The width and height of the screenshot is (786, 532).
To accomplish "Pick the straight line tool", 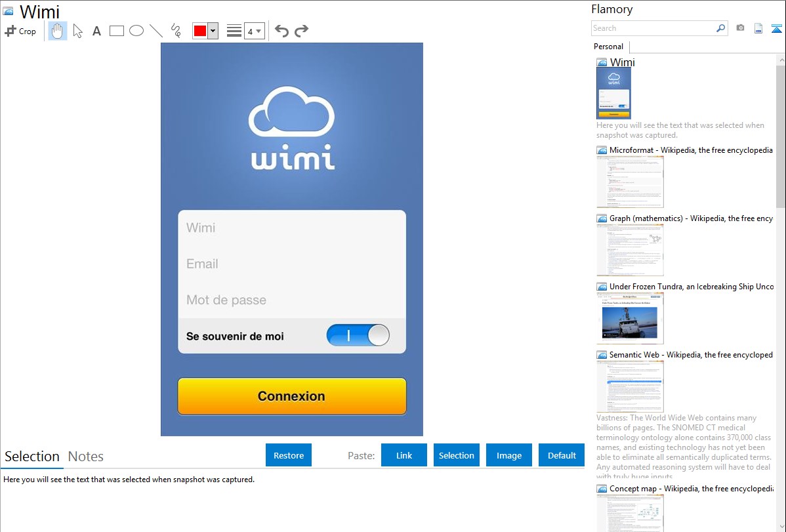I will click(156, 31).
